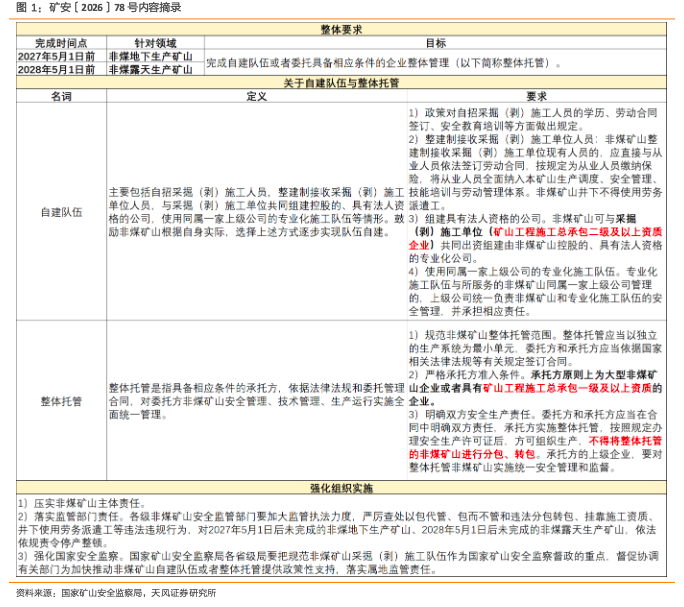The image size is (684, 607).
Task: Click the '要求' column header
Action: pos(537,96)
